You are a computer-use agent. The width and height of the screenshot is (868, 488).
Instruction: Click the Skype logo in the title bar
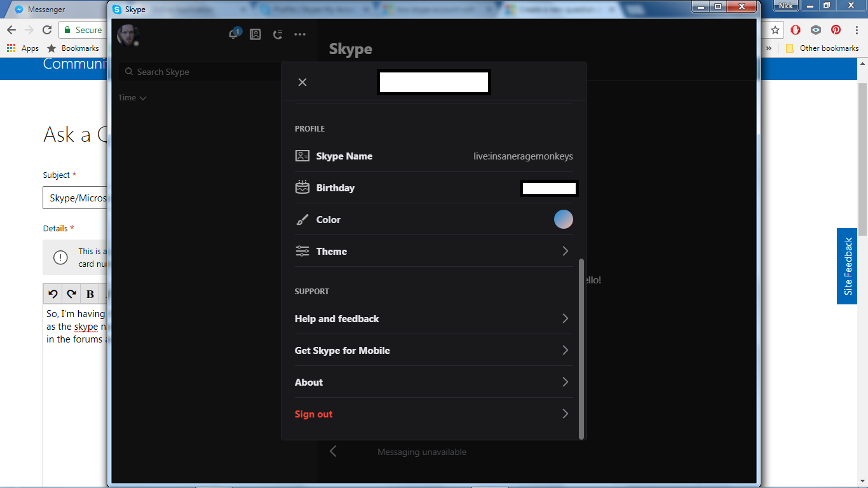click(117, 10)
